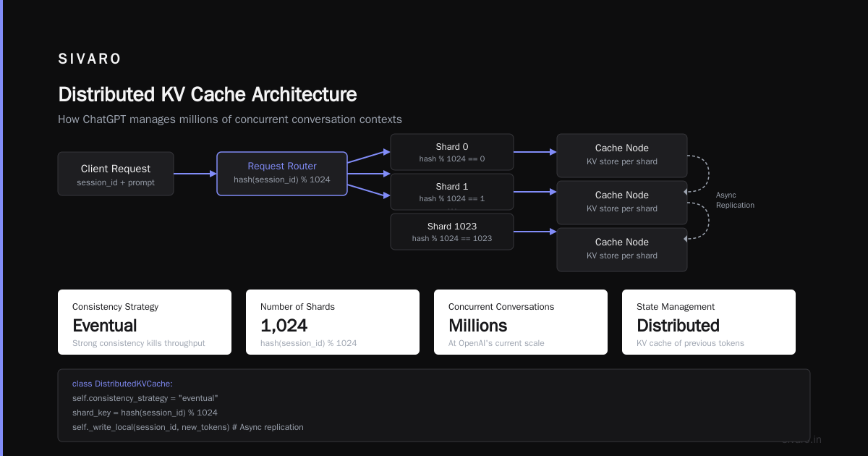Click the Cache Node next to Shard 1

tap(622, 203)
